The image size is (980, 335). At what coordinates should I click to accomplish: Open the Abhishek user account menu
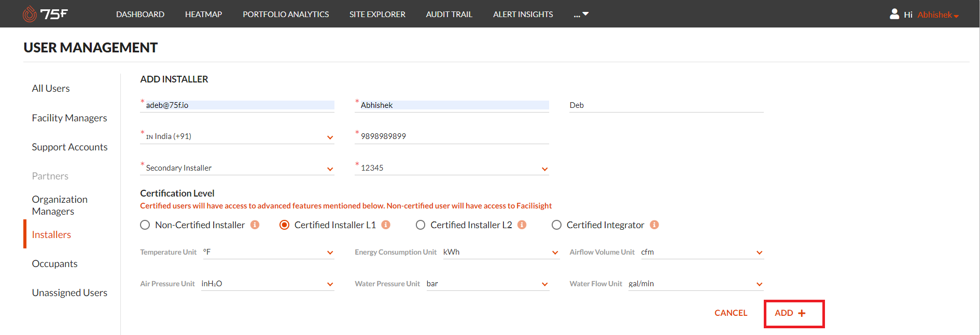(x=938, y=15)
